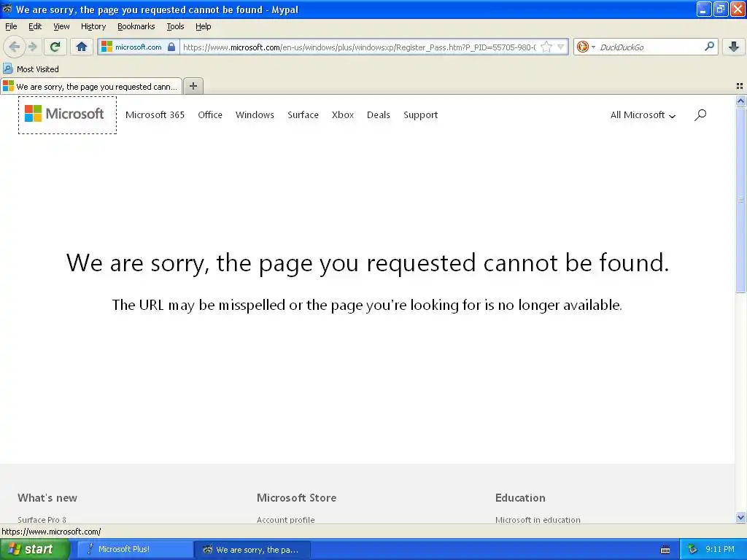Screen dimensions: 747x560
Task: Open the Tools menu
Action: (175, 26)
